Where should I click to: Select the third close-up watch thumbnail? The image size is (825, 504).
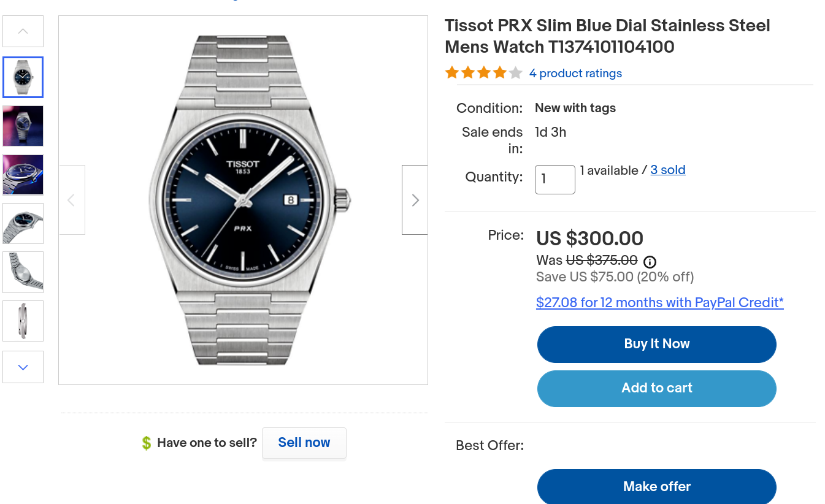23,175
